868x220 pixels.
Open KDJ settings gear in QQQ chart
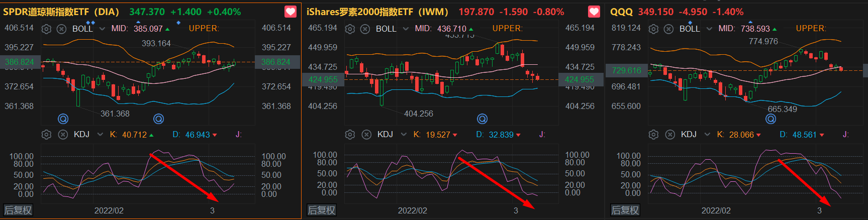(x=653, y=135)
